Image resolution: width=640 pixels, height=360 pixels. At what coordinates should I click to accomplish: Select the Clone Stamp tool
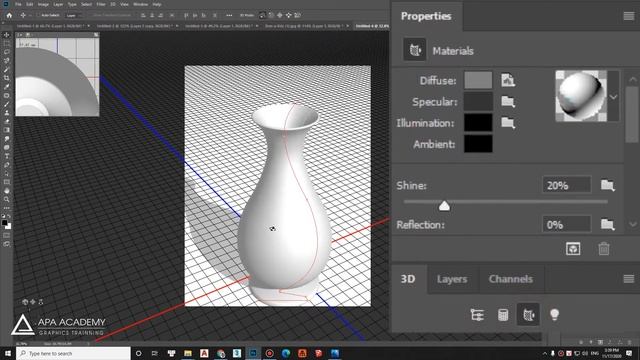coord(7,112)
